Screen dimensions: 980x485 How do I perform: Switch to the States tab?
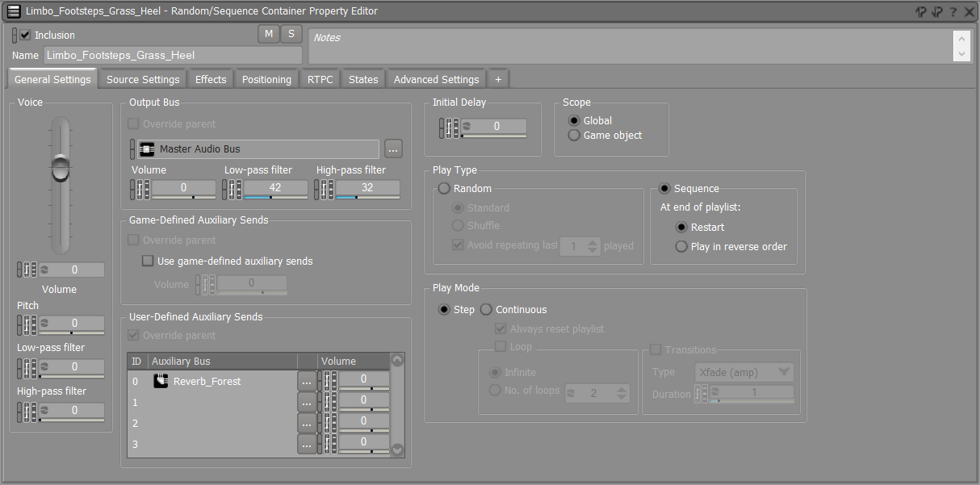click(363, 79)
